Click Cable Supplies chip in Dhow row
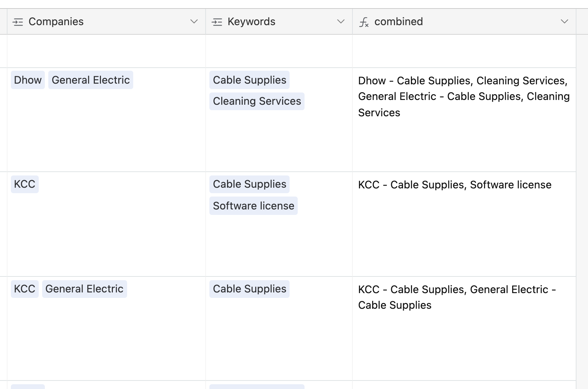This screenshot has width=588, height=389. [x=249, y=80]
